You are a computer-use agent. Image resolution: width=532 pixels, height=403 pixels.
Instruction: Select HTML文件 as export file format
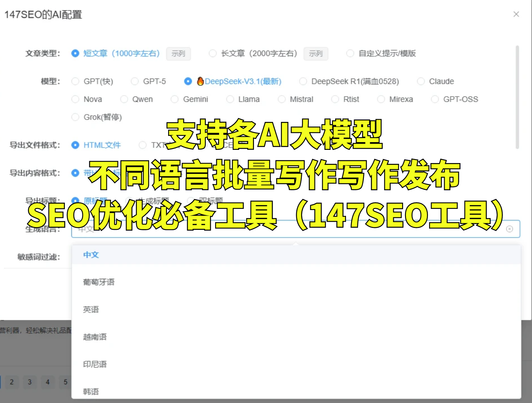(75, 145)
